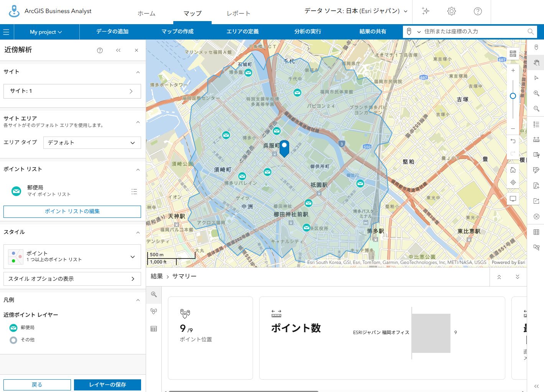Click the undo map extent arrow
The height and width of the screenshot is (392, 544).
(513, 141)
